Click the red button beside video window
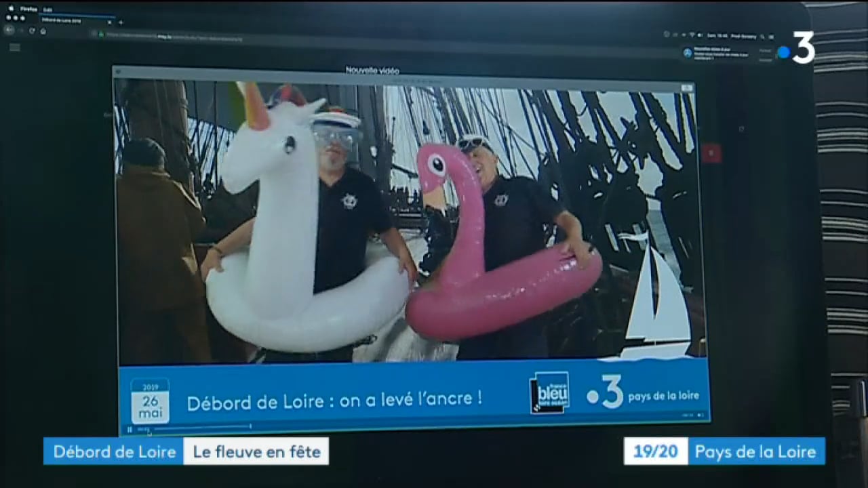868x488 pixels. (711, 153)
